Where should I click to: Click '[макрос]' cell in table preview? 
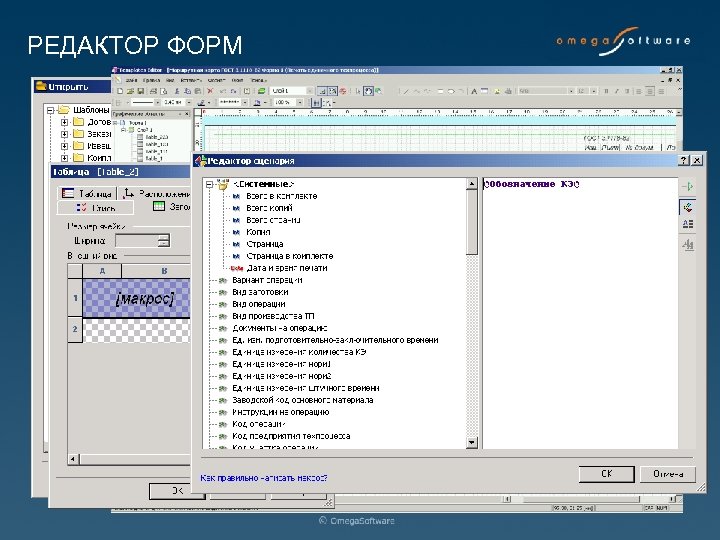click(x=136, y=298)
